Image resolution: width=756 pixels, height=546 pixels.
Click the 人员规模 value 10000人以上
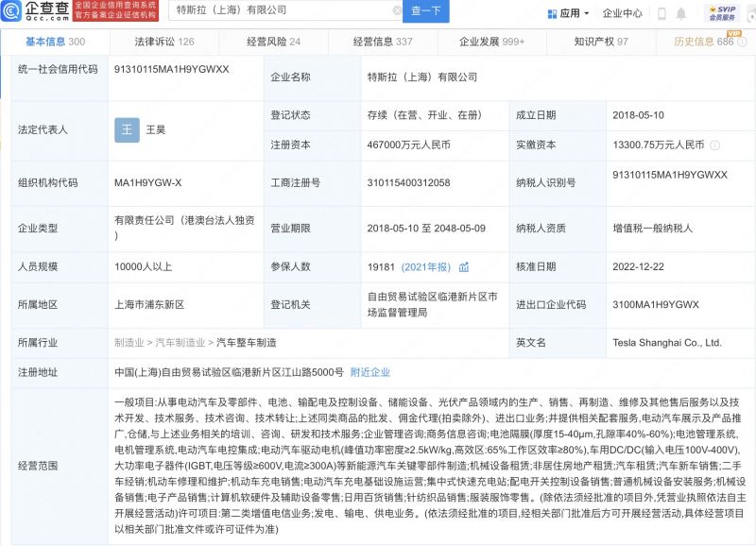[144, 266]
